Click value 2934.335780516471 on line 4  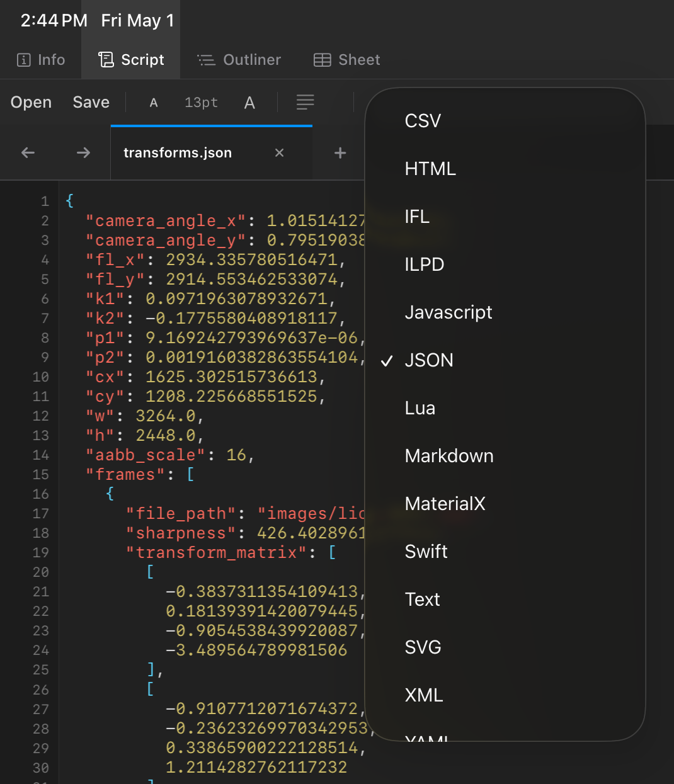(251, 260)
